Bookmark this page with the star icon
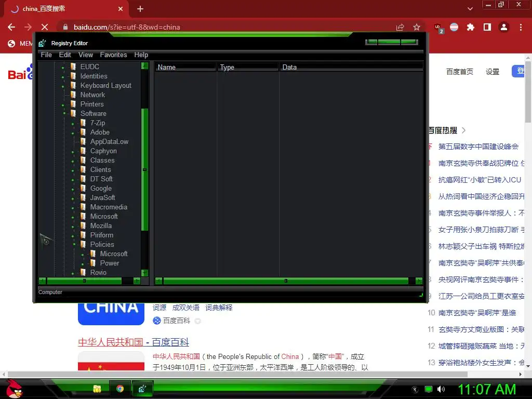532x399 pixels. click(417, 27)
